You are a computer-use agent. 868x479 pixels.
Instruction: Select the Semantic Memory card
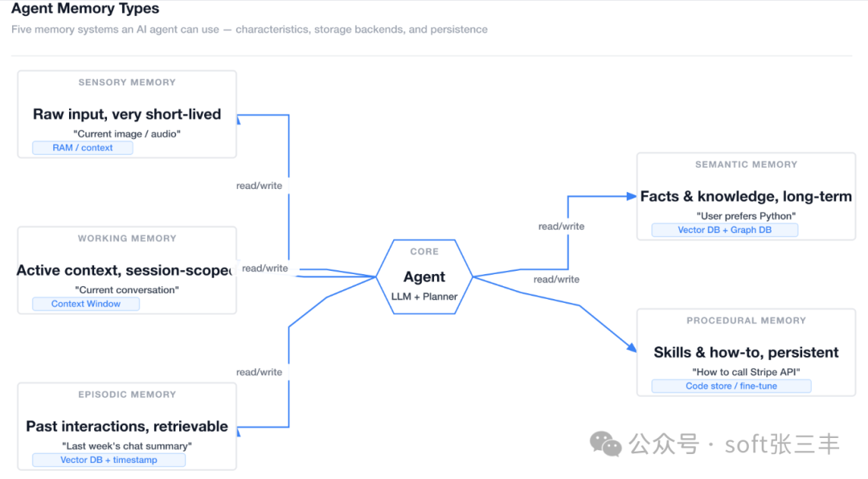(746, 196)
